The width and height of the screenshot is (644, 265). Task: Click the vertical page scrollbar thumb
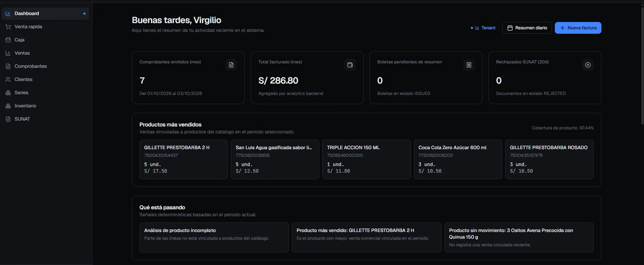642,66
